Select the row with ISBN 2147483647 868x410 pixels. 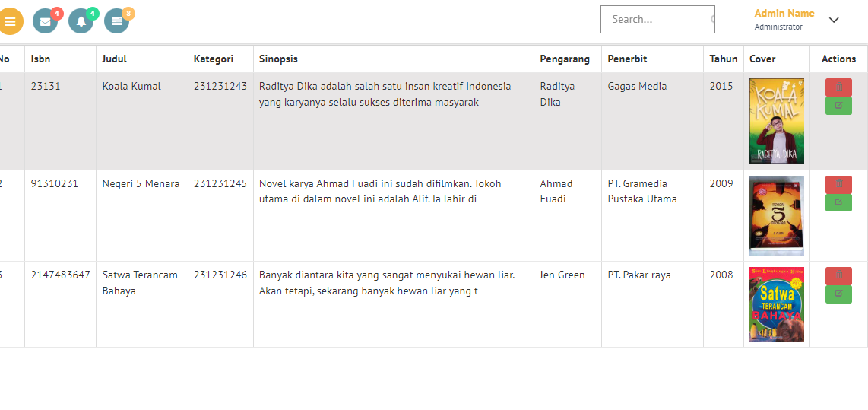pyautogui.click(x=61, y=275)
